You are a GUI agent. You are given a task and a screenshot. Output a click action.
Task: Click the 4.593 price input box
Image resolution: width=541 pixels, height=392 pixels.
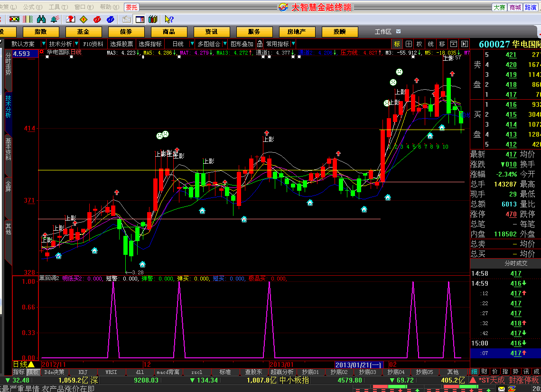tap(25, 54)
